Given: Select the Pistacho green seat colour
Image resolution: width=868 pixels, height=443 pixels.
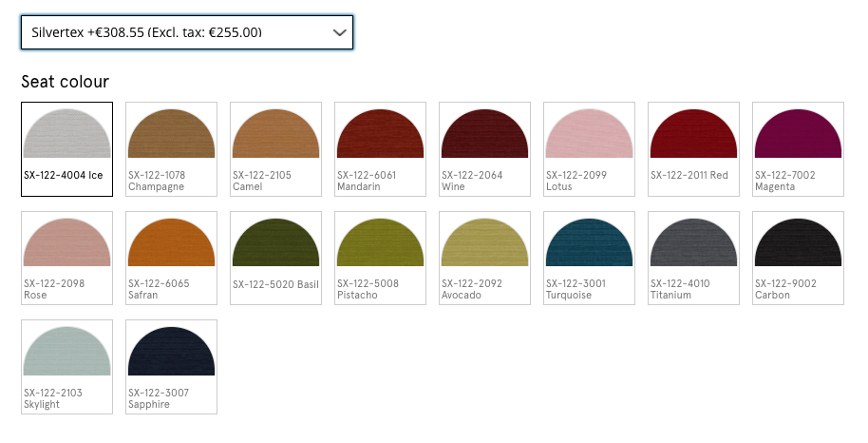Looking at the screenshot, I should point(380,258).
